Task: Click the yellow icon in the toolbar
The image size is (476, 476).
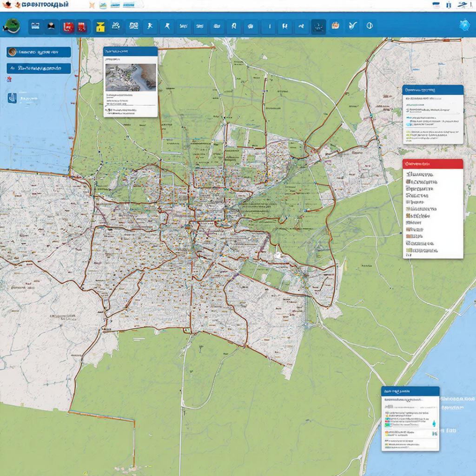Action: (99, 27)
